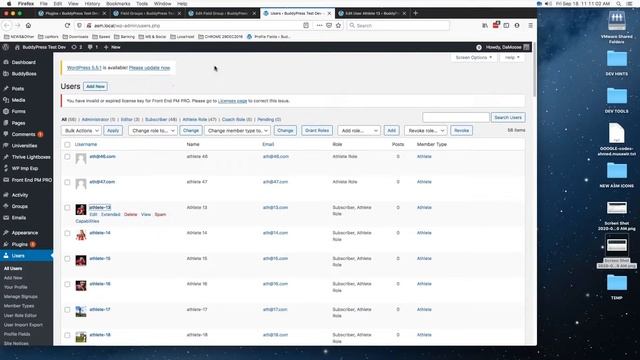Screen dimensions: 640x360
Task: Open Activity in admin sidebar
Action: pos(20,195)
